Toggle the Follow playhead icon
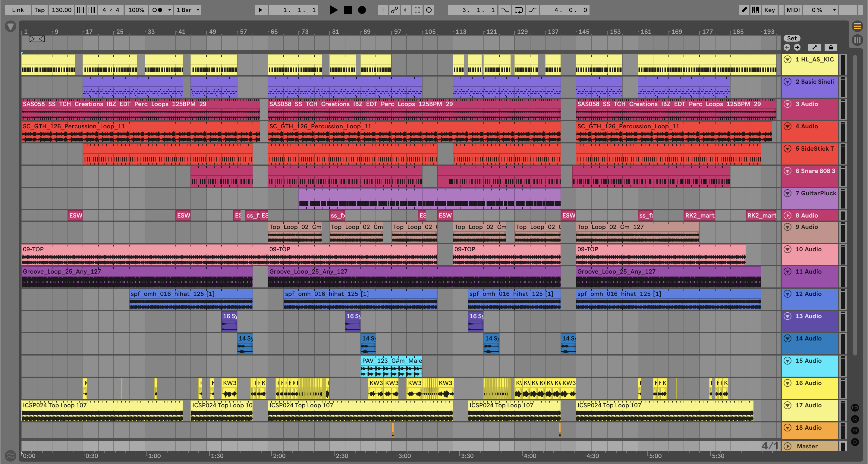The height and width of the screenshot is (464, 868). point(261,10)
